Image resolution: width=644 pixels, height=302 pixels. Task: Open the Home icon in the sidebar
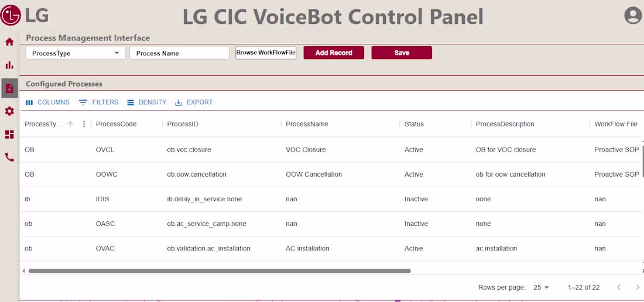tap(9, 42)
